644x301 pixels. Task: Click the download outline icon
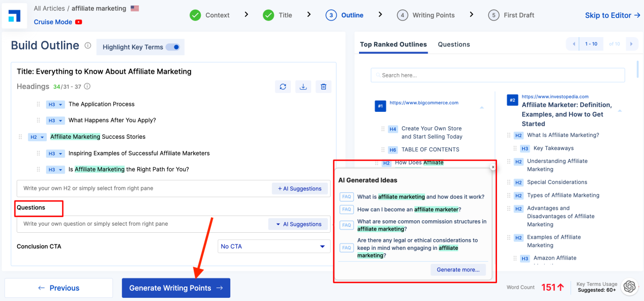click(x=303, y=87)
